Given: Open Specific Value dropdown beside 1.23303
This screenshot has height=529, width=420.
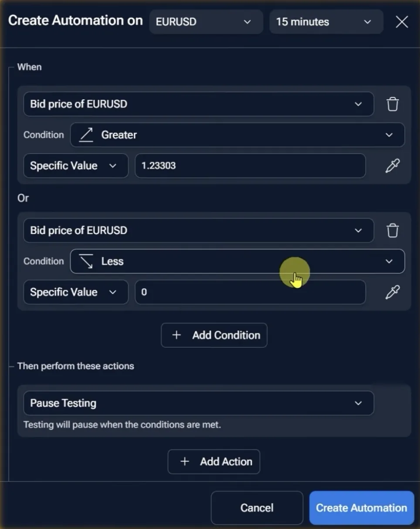Looking at the screenshot, I should 76,166.
